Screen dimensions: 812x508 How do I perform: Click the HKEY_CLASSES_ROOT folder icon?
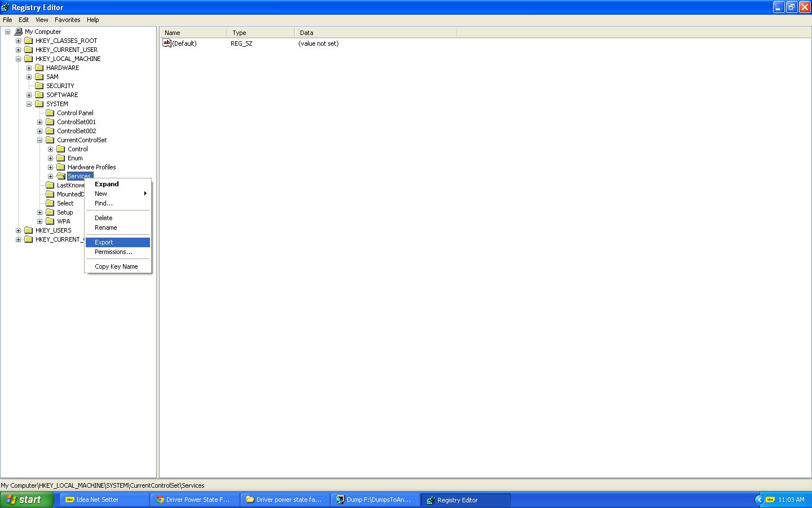click(29, 40)
